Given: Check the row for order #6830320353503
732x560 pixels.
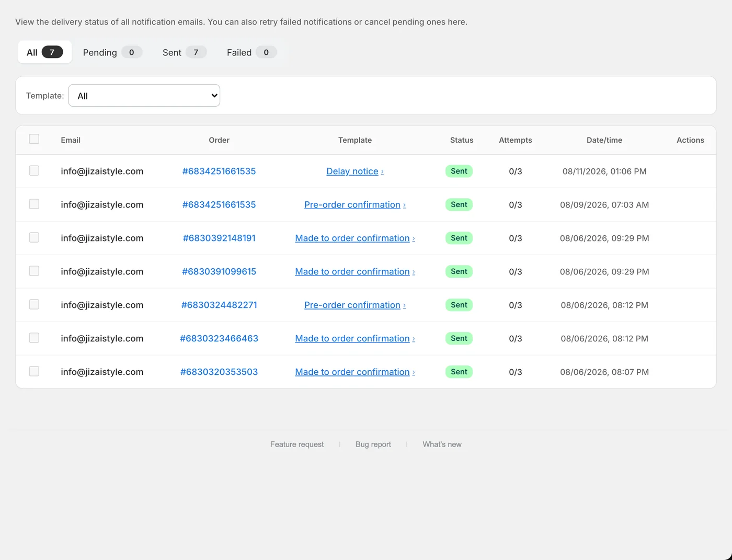Looking at the screenshot, I should coord(34,371).
